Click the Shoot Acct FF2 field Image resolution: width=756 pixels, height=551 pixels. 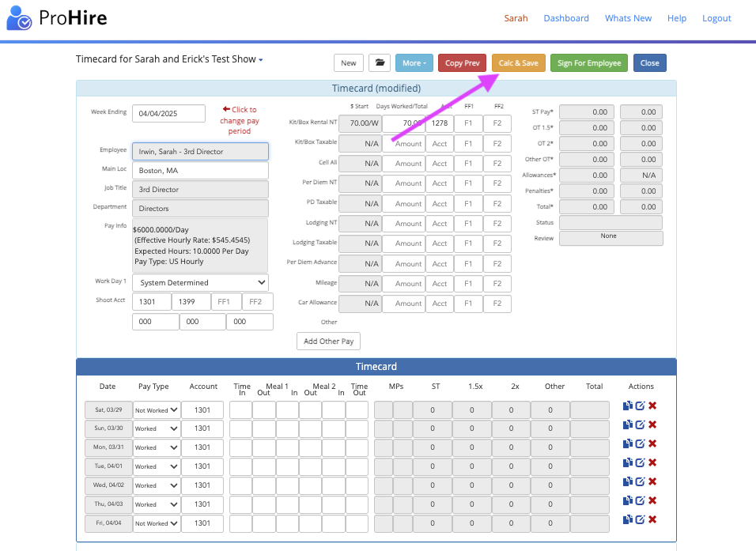(258, 302)
